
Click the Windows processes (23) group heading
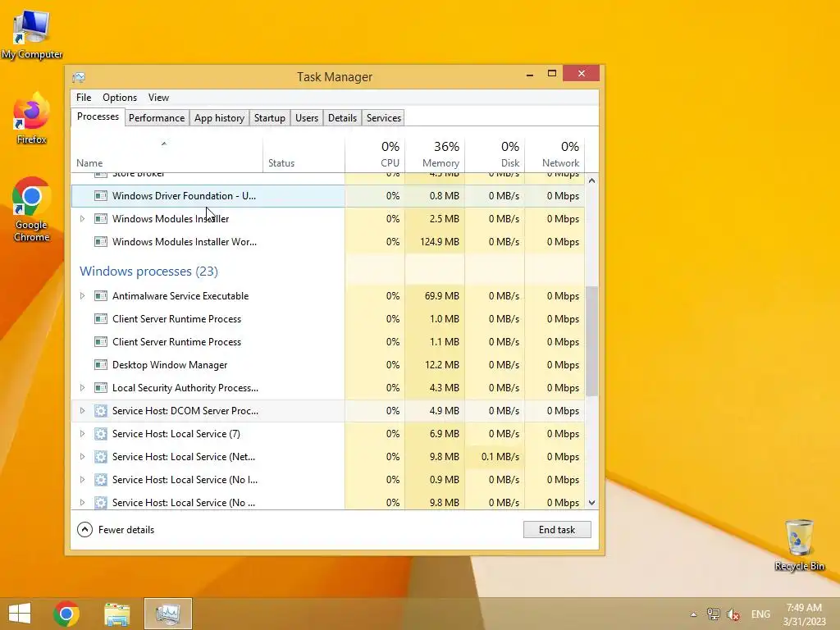tap(149, 272)
